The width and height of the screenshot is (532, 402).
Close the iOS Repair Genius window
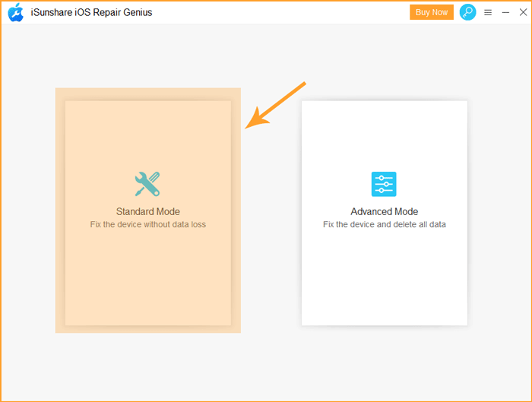coord(523,12)
